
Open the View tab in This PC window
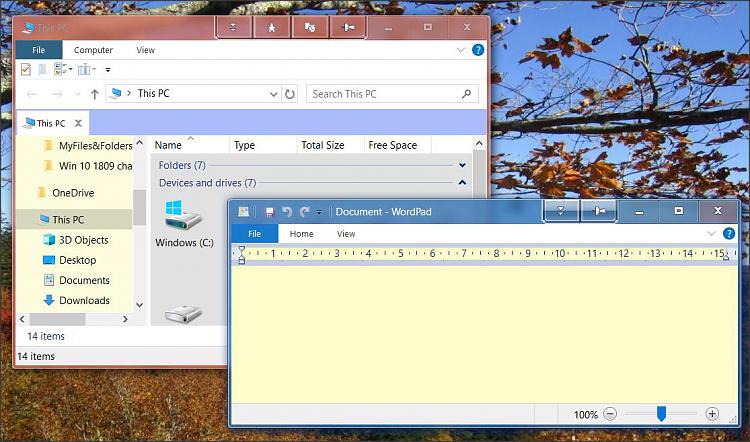pos(145,50)
